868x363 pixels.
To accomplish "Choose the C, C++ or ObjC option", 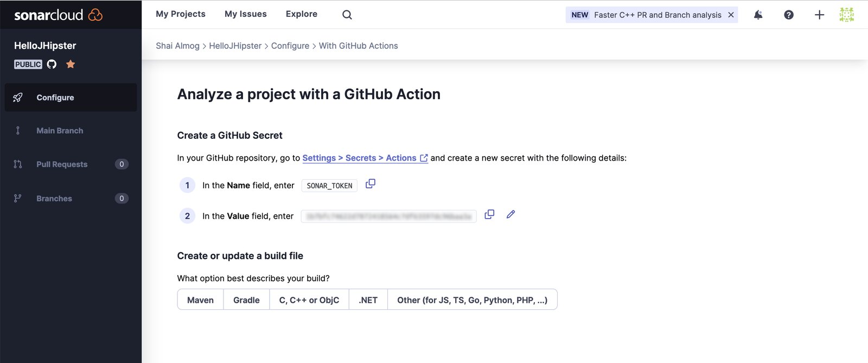I will coord(309,300).
